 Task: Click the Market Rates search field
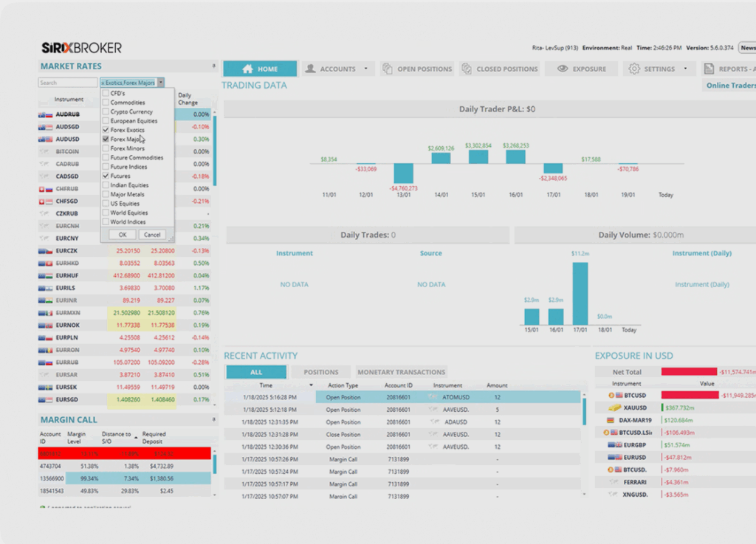click(68, 83)
